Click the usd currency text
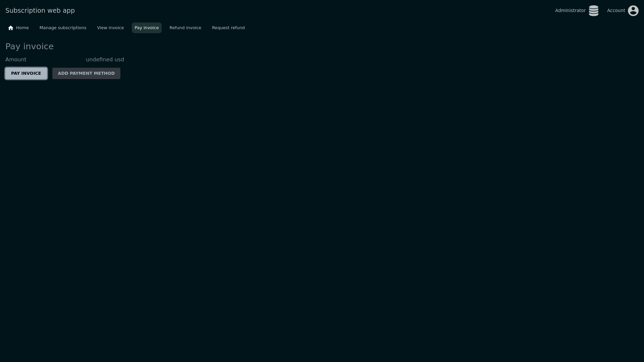Viewport: 644px width, 362px height. tap(119, 60)
